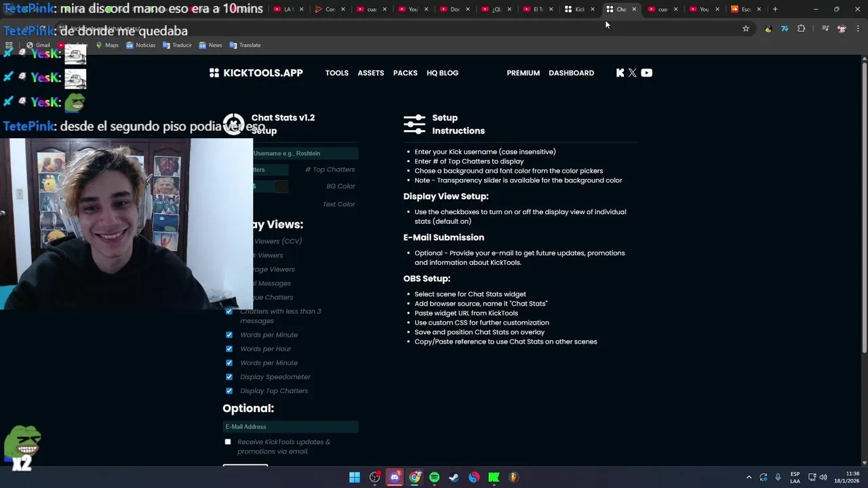The height and width of the screenshot is (488, 868).
Task: Toggle Words per Minute checkbox directly above Words per Hour
Action: click(x=229, y=335)
